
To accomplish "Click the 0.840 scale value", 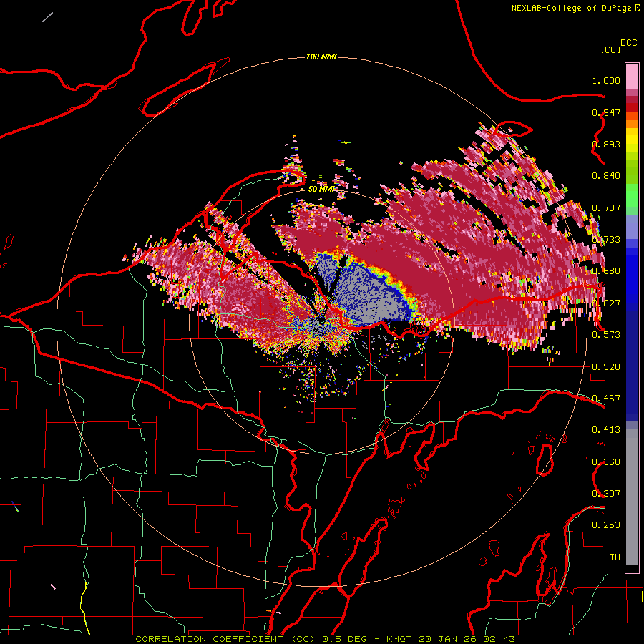I will [x=606, y=176].
